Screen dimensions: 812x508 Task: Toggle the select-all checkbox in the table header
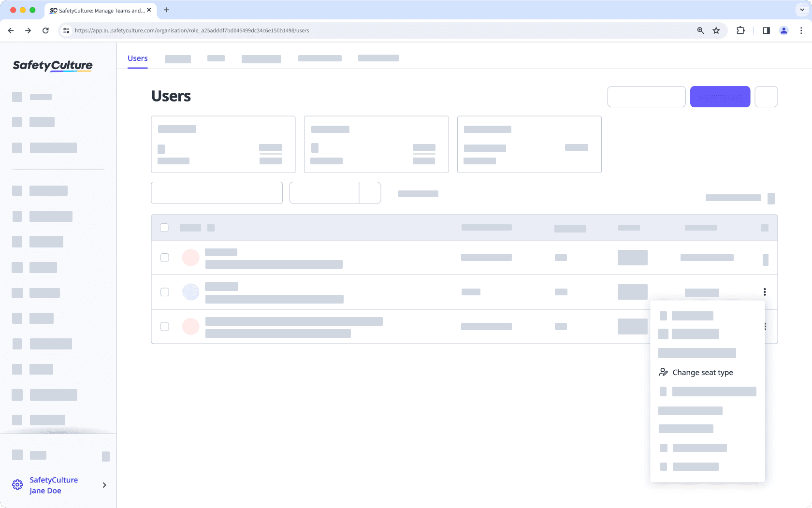click(x=164, y=227)
